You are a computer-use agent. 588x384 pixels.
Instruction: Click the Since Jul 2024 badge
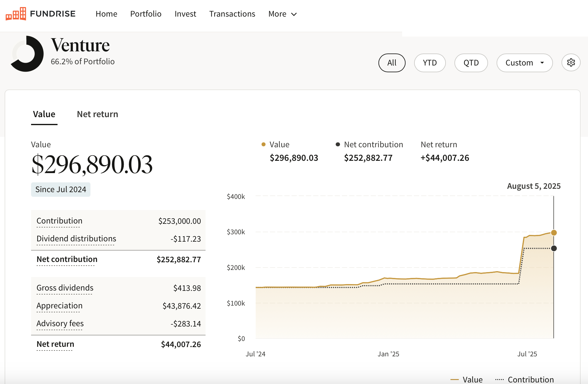[61, 189]
